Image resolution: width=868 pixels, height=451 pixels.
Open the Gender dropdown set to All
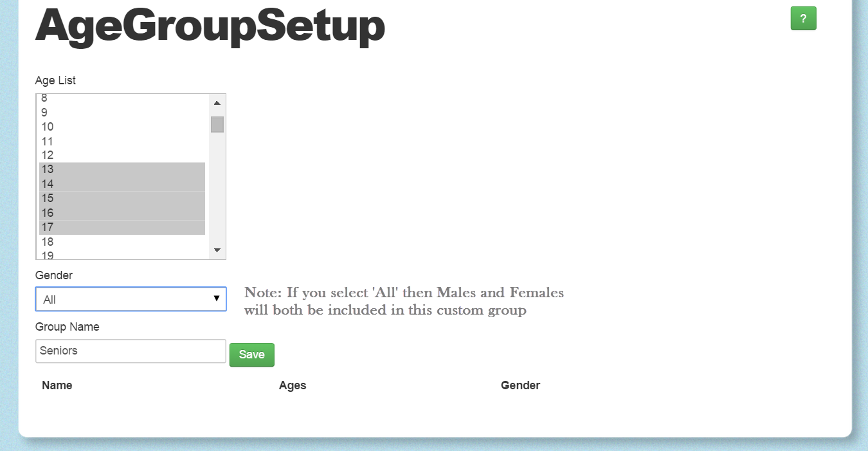[131, 299]
